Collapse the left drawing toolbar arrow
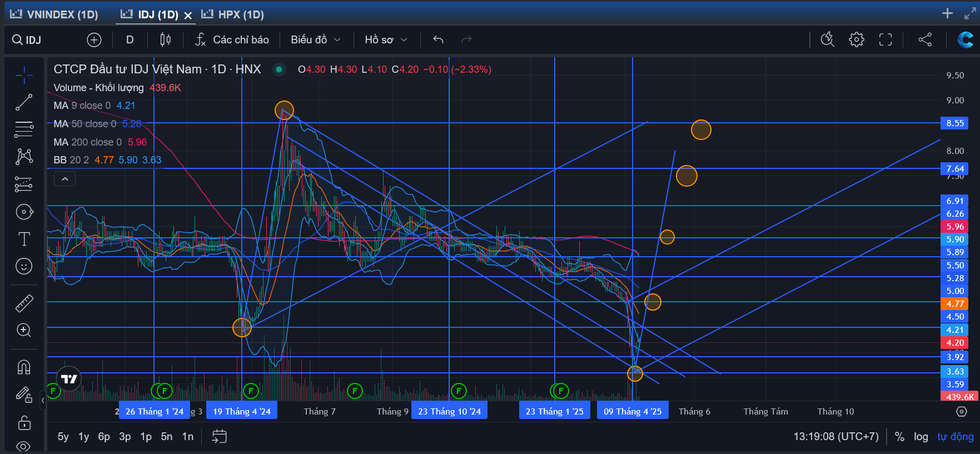This screenshot has height=454, width=980. 43,400
